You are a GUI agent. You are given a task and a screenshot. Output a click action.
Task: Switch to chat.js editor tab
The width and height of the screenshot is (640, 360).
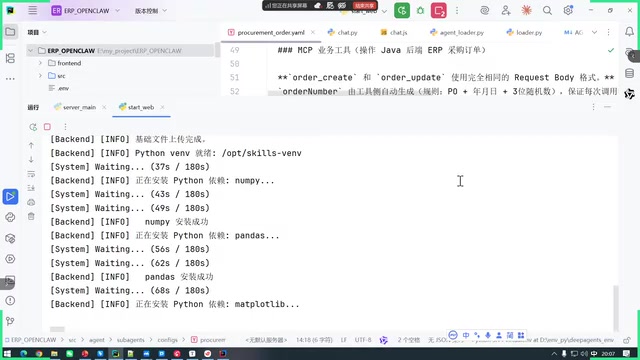pos(394,32)
